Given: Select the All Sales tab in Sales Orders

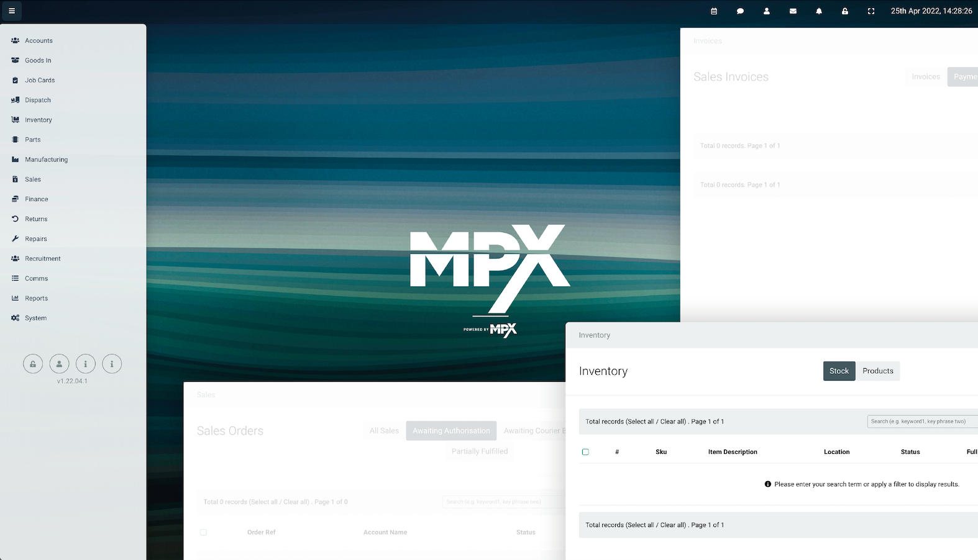Looking at the screenshot, I should click(384, 431).
